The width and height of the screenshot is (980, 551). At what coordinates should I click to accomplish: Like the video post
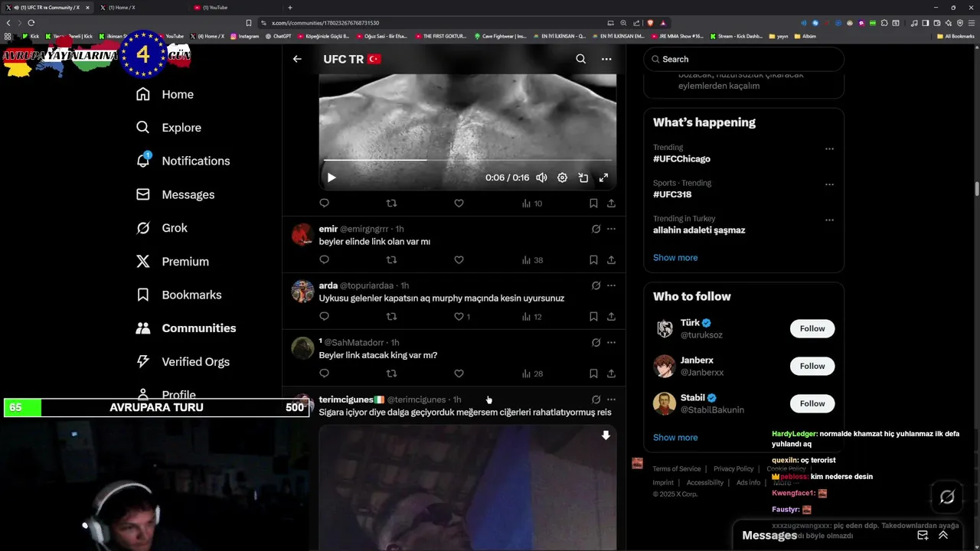459,204
